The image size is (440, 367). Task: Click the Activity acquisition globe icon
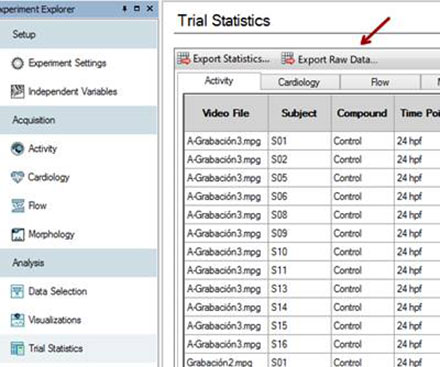tap(17, 148)
